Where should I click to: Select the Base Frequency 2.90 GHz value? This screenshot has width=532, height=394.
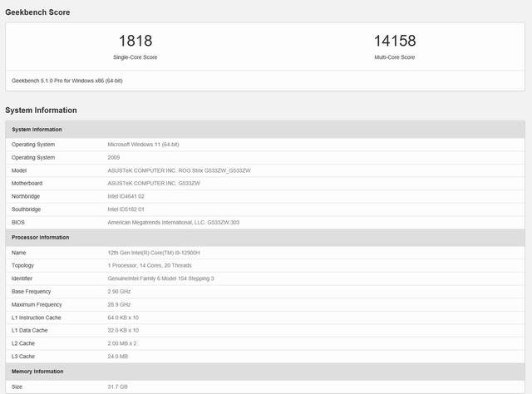[x=121, y=291]
